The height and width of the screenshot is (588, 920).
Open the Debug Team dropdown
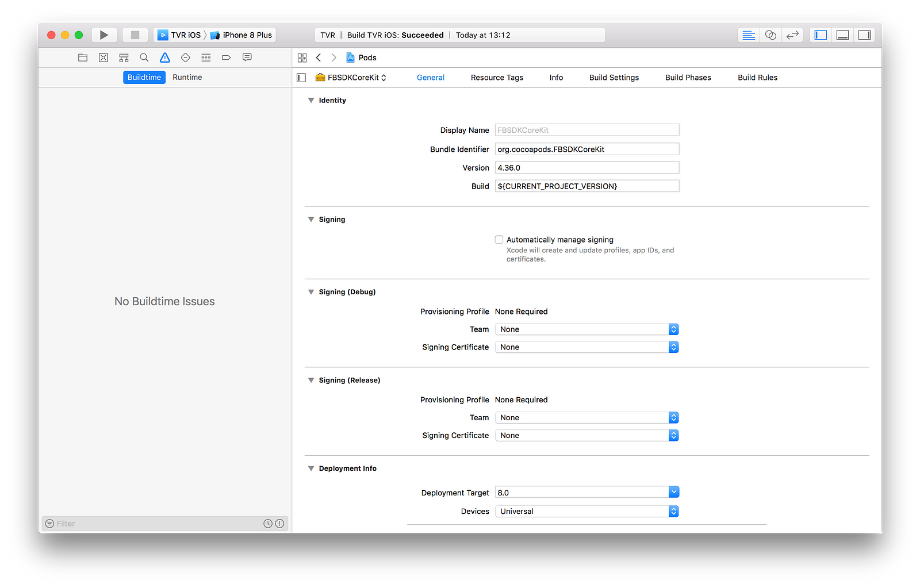[587, 329]
